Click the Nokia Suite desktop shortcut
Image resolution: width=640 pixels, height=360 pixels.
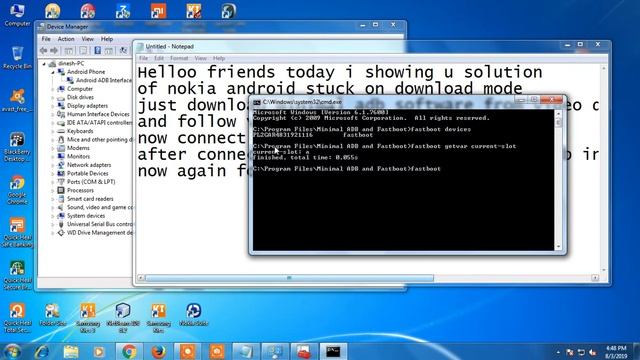pyautogui.click(x=193, y=315)
